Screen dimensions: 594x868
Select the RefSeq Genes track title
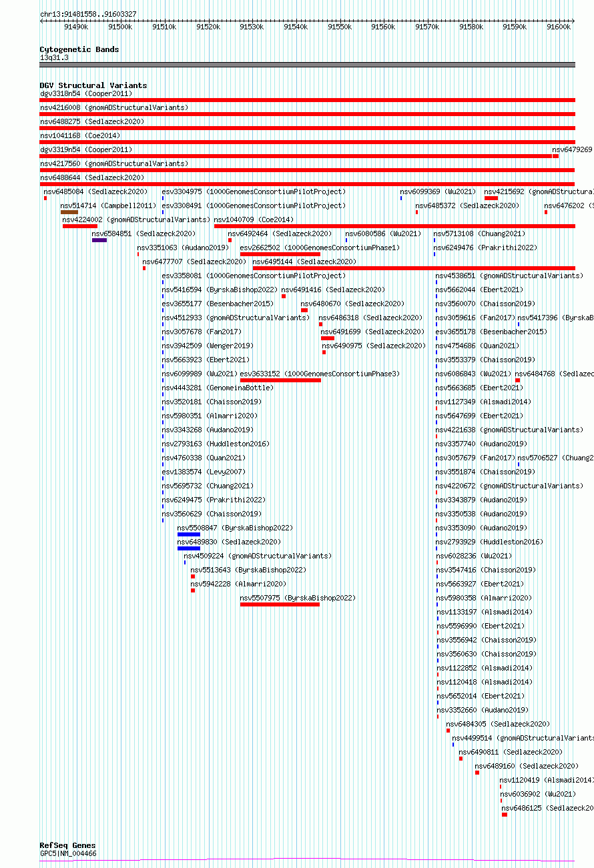[x=67, y=846]
